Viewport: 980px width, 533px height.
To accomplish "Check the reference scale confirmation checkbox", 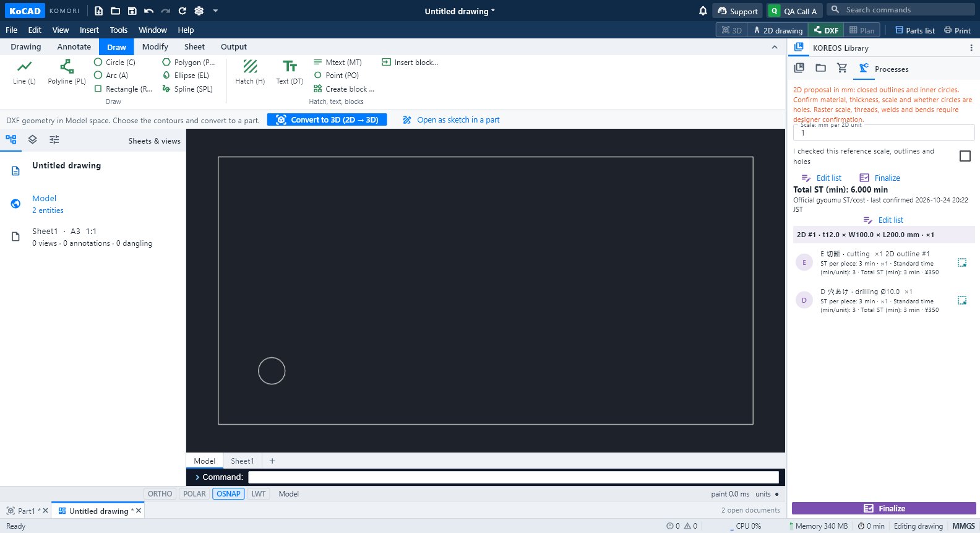I will tap(965, 156).
